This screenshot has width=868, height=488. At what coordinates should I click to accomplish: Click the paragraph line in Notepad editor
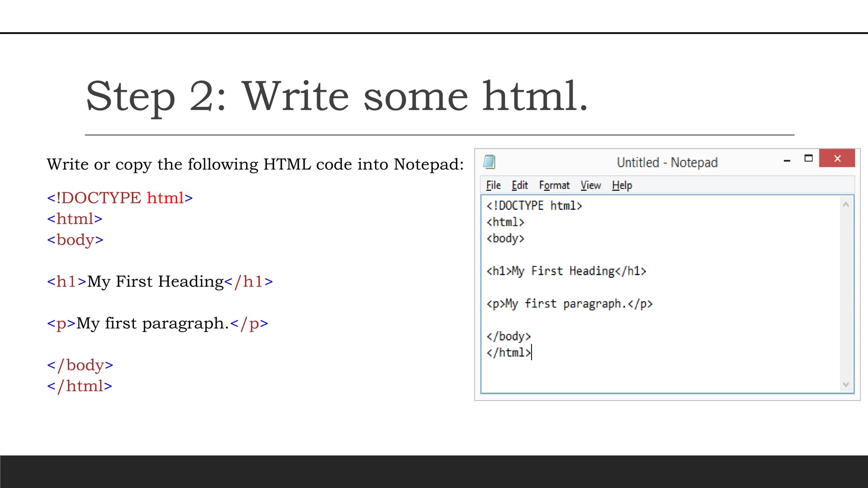pyautogui.click(x=569, y=304)
